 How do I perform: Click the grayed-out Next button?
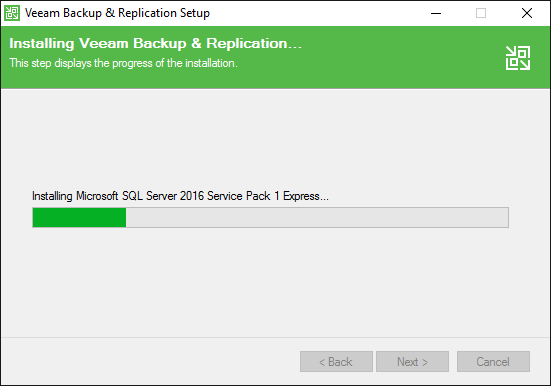(x=413, y=361)
